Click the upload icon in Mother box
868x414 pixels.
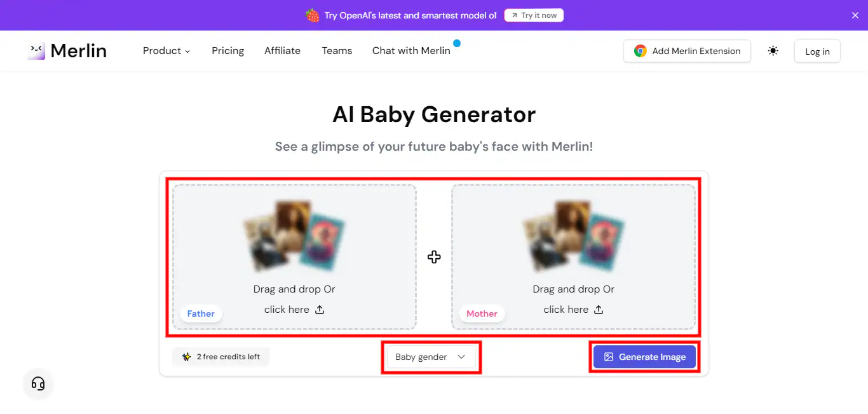(x=599, y=310)
